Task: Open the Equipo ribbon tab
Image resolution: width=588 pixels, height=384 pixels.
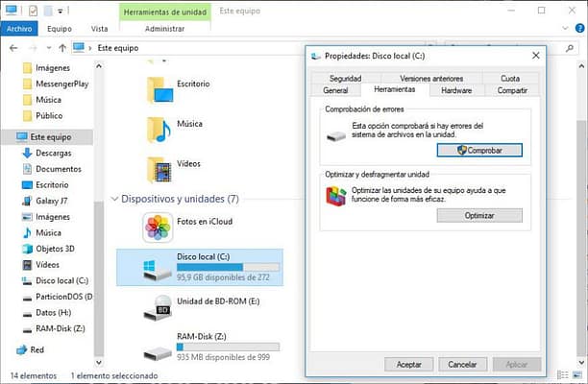Action: click(60, 29)
